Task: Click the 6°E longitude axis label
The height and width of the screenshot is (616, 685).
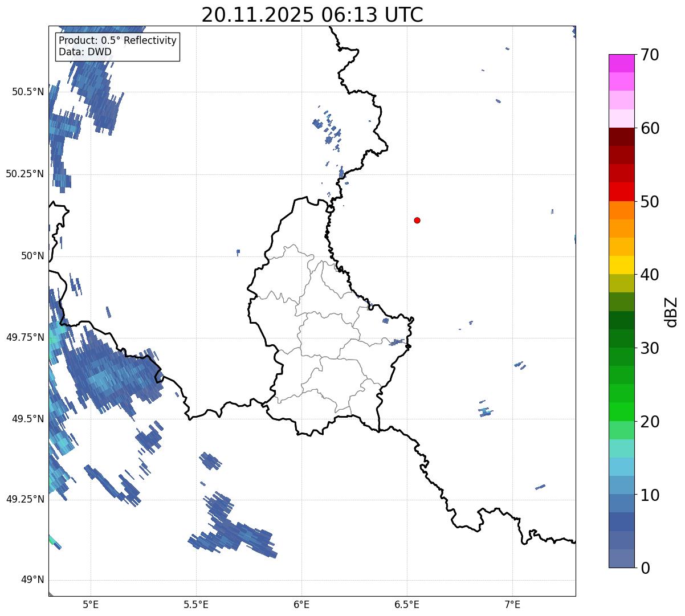Action: (x=301, y=604)
